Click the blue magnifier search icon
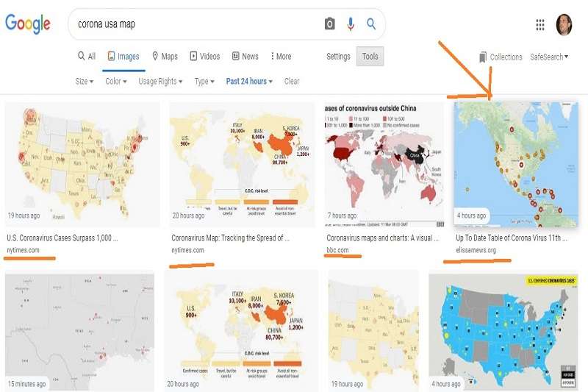Screen dimensions: 588x392 click(371, 24)
